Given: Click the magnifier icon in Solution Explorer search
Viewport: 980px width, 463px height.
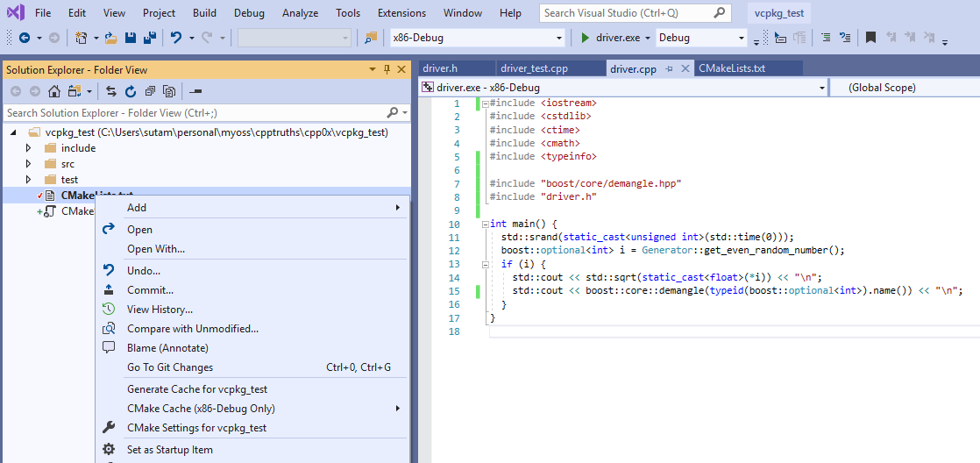Looking at the screenshot, I should (393, 113).
